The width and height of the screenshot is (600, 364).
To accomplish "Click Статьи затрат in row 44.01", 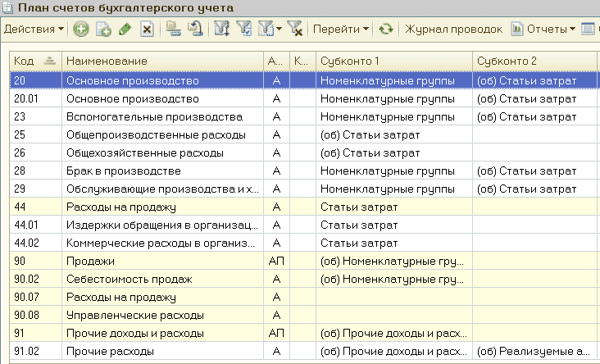I will pos(359,225).
